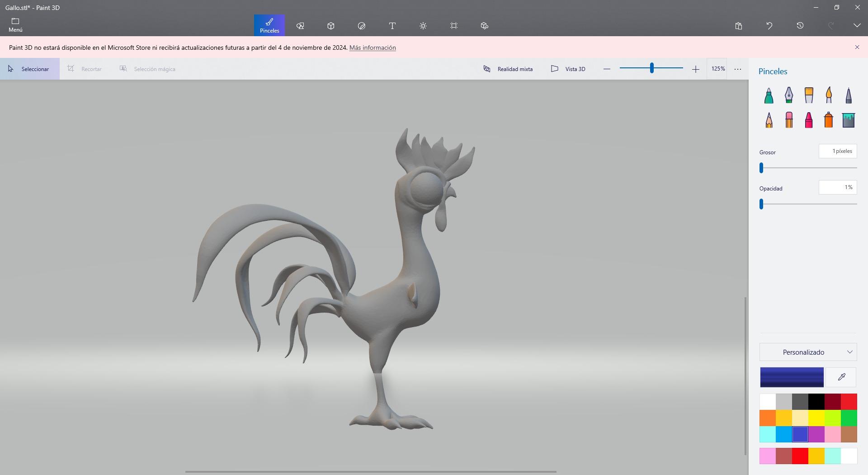Image resolution: width=868 pixels, height=475 pixels.
Task: Open the three-dot more options menu
Action: point(738,69)
